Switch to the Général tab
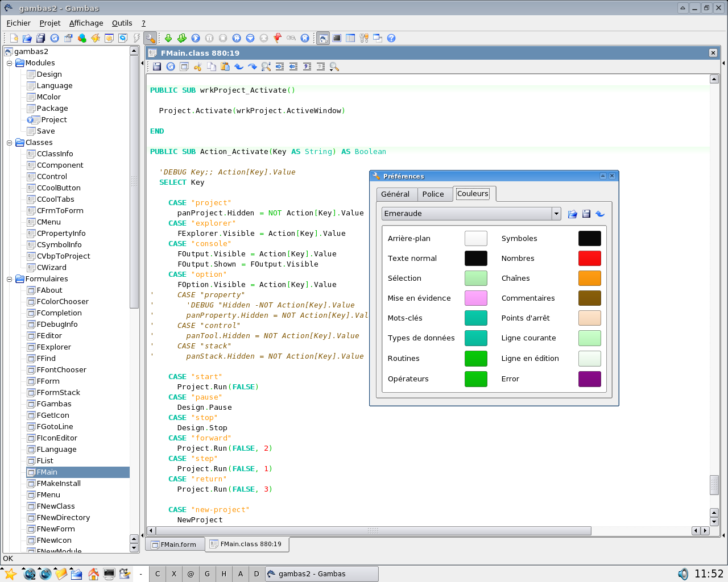 pos(395,194)
